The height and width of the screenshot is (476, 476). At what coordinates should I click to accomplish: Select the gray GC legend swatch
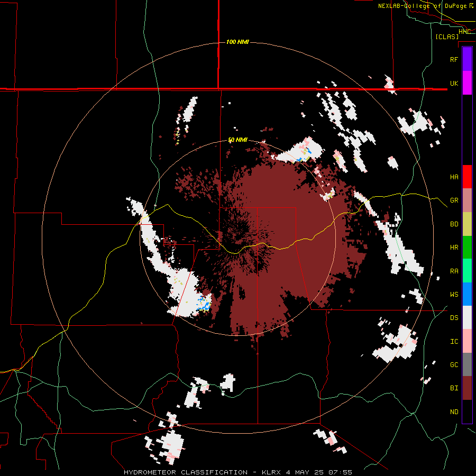[x=467, y=364]
